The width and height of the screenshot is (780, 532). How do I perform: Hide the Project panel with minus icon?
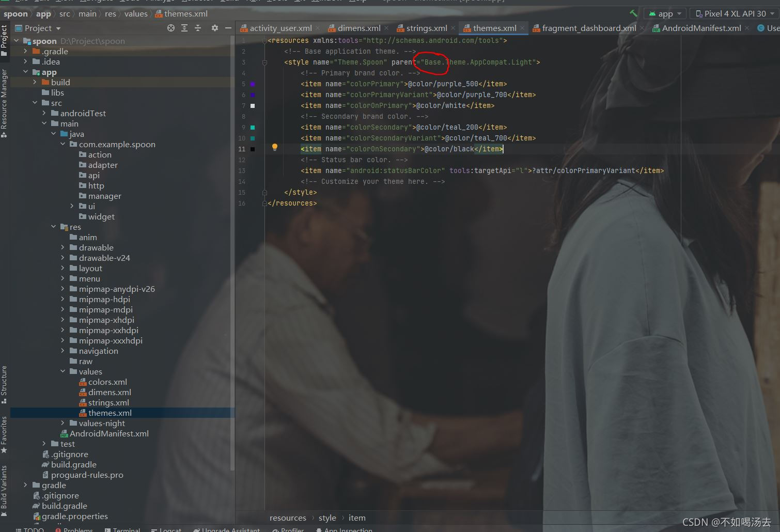[228, 28]
